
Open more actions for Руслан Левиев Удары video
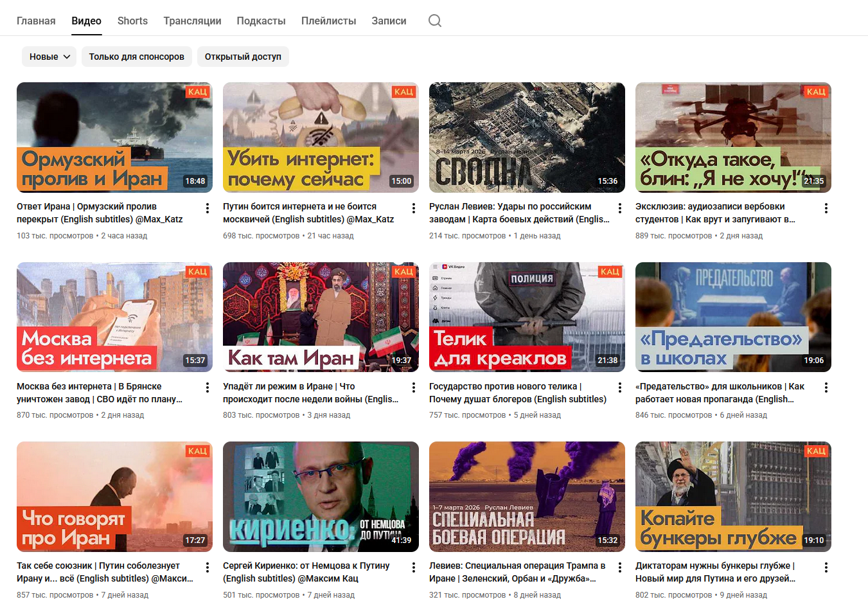pos(619,208)
